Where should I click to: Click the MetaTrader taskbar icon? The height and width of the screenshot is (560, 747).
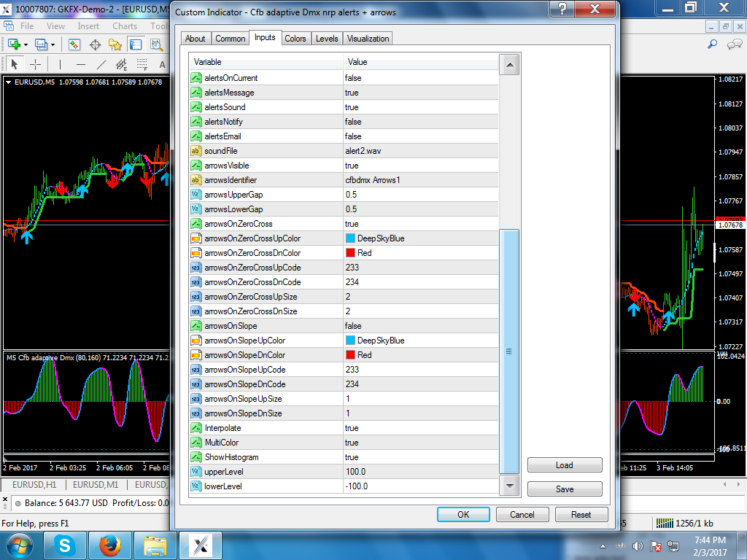(200, 545)
